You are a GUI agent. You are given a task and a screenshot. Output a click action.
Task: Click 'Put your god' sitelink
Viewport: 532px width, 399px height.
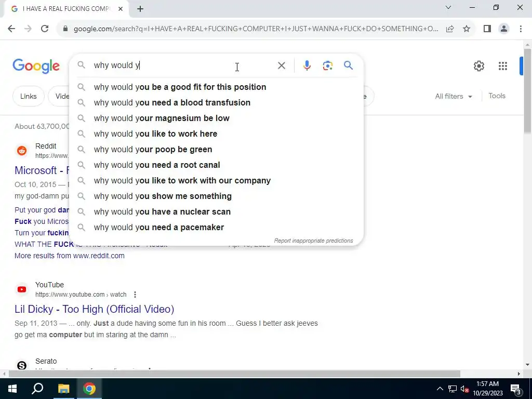pyautogui.click(x=42, y=210)
